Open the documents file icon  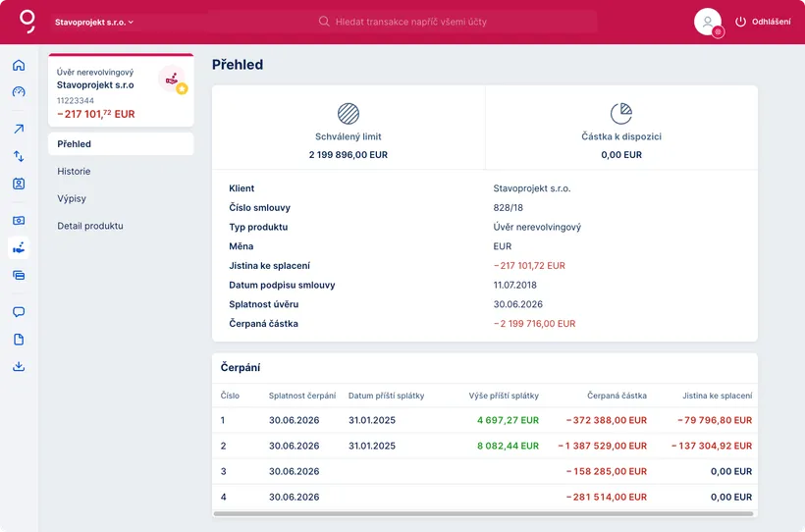coord(19,340)
